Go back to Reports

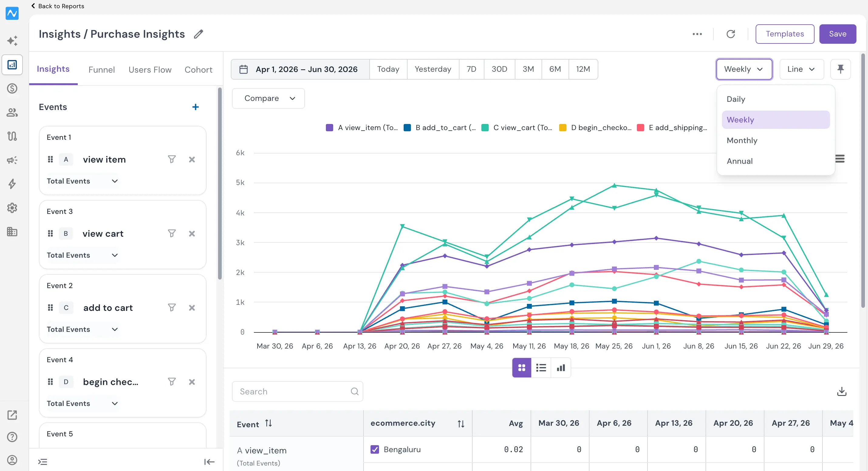[x=58, y=6]
